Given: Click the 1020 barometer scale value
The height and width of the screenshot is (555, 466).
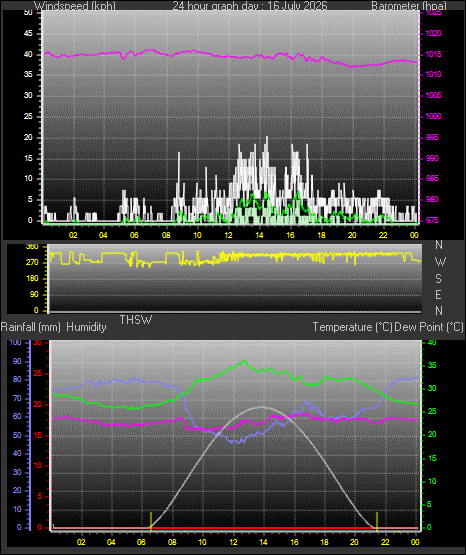Looking at the screenshot, I should click(x=433, y=33).
